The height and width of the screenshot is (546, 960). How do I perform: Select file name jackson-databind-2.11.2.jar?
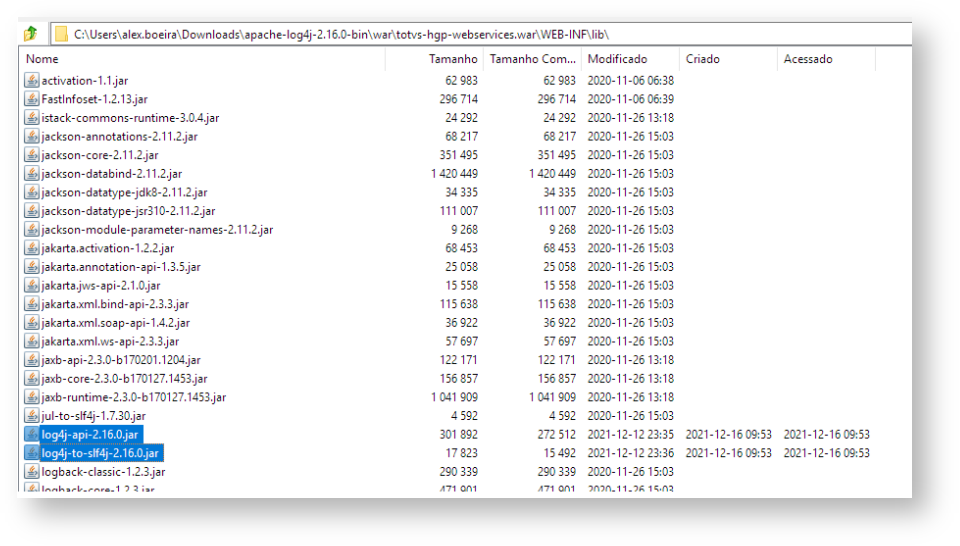(111, 174)
